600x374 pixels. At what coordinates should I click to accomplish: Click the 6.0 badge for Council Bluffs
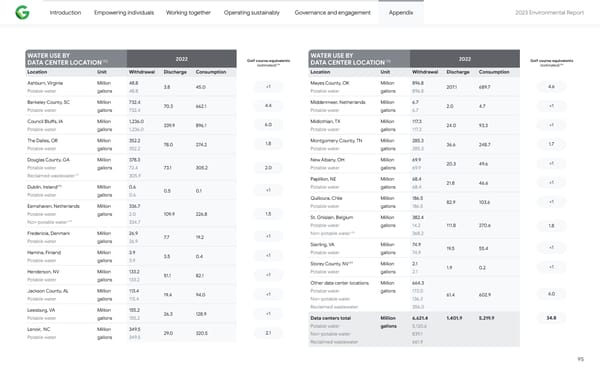(x=268, y=125)
